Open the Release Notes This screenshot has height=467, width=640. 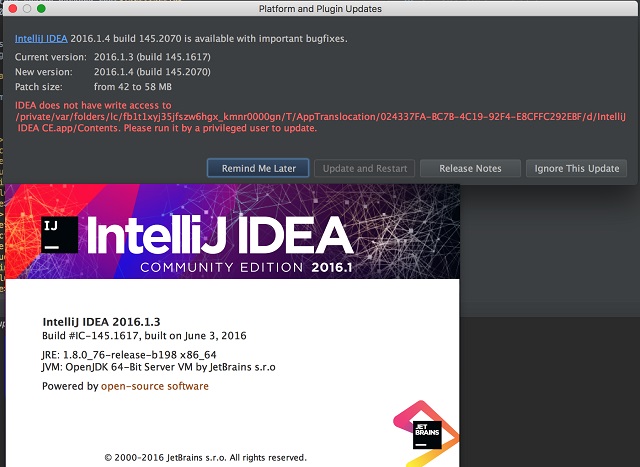(x=470, y=168)
